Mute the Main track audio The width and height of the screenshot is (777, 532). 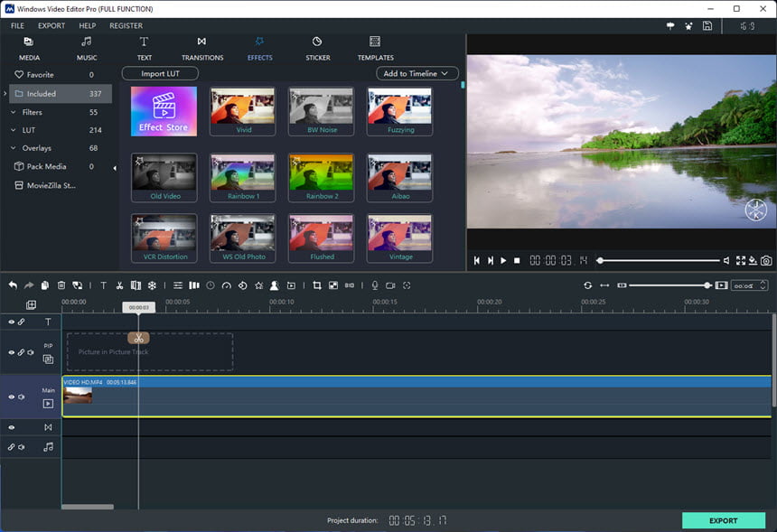22,397
